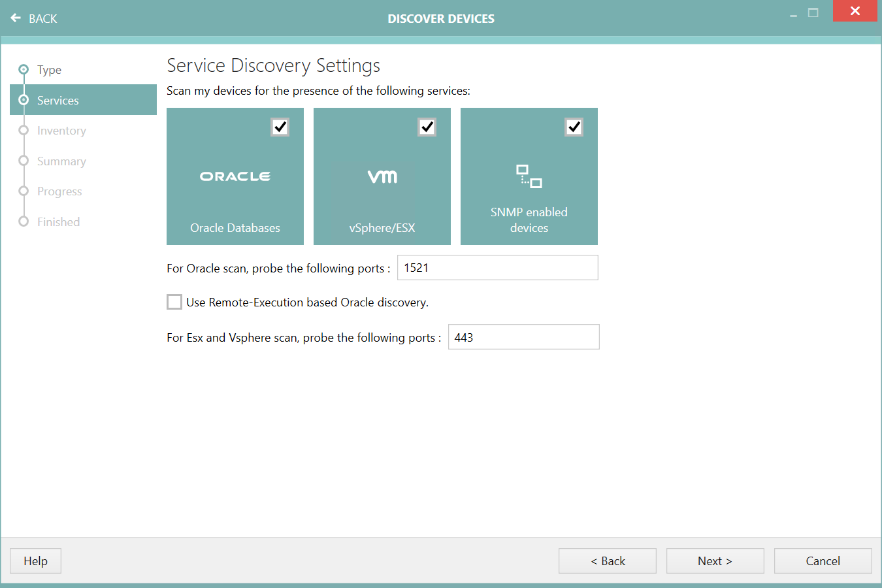The height and width of the screenshot is (588, 882).
Task: Click the Oracle logo icon
Action: coord(235,175)
